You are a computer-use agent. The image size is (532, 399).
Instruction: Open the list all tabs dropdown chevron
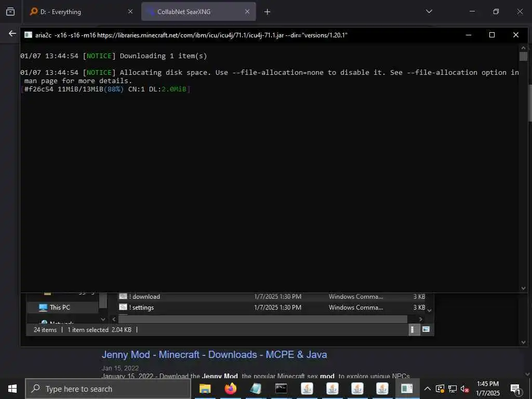pyautogui.click(x=429, y=11)
